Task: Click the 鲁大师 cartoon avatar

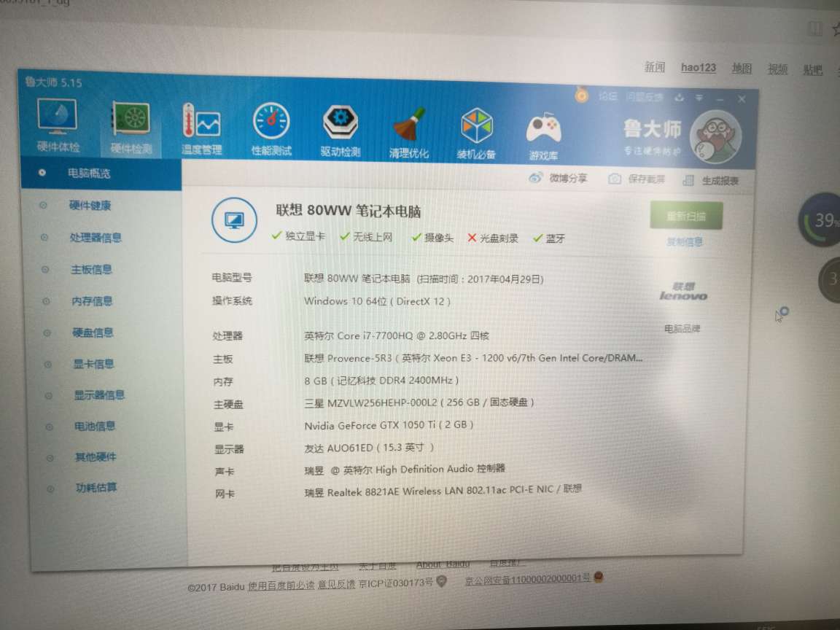Action: coord(716,137)
